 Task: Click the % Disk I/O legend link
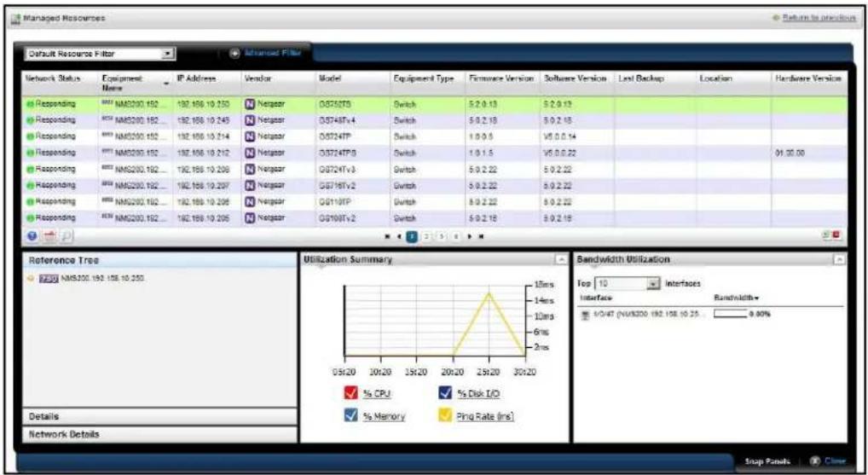point(478,394)
